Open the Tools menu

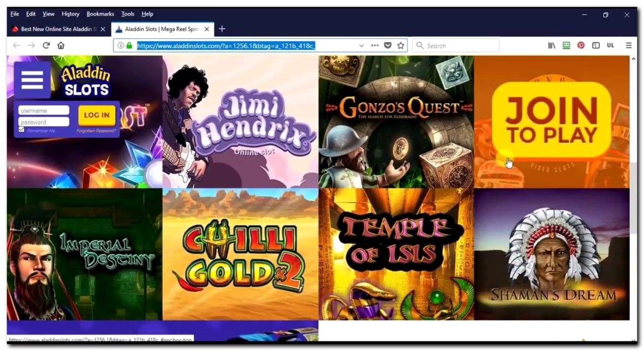point(128,14)
